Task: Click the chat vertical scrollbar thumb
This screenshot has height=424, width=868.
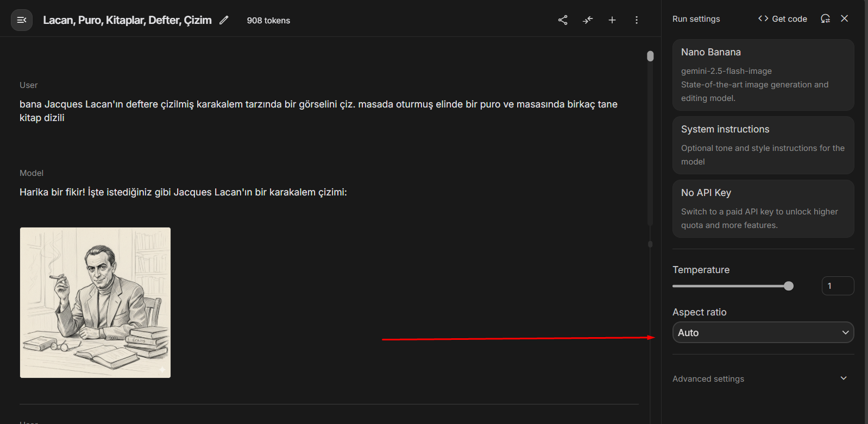Action: coord(650,56)
